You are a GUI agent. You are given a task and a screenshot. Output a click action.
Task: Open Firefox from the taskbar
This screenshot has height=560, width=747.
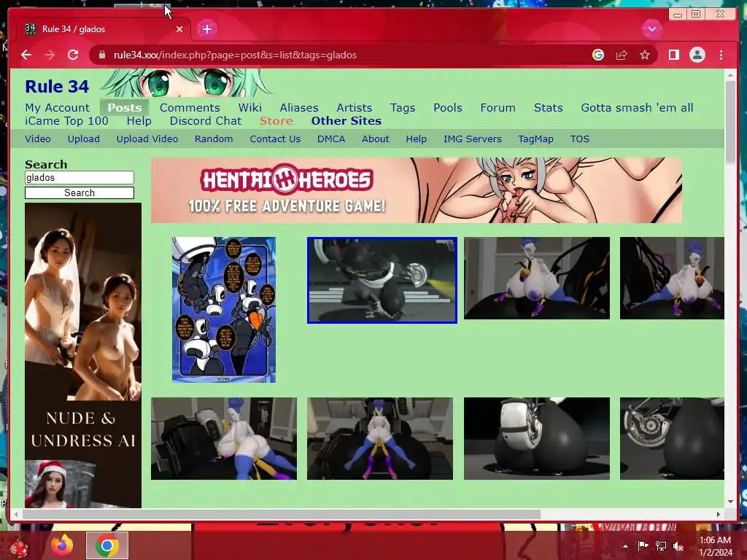click(x=62, y=545)
